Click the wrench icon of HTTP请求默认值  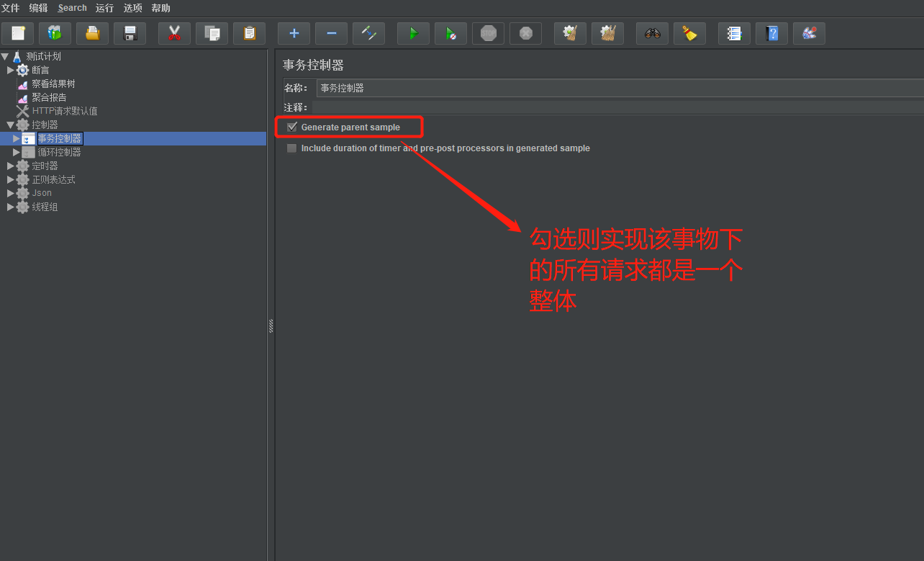23,111
